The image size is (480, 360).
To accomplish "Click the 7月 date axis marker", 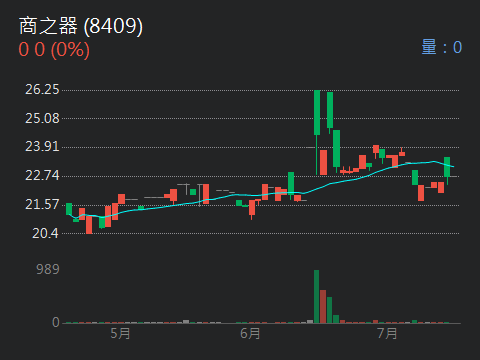I will point(387,333).
